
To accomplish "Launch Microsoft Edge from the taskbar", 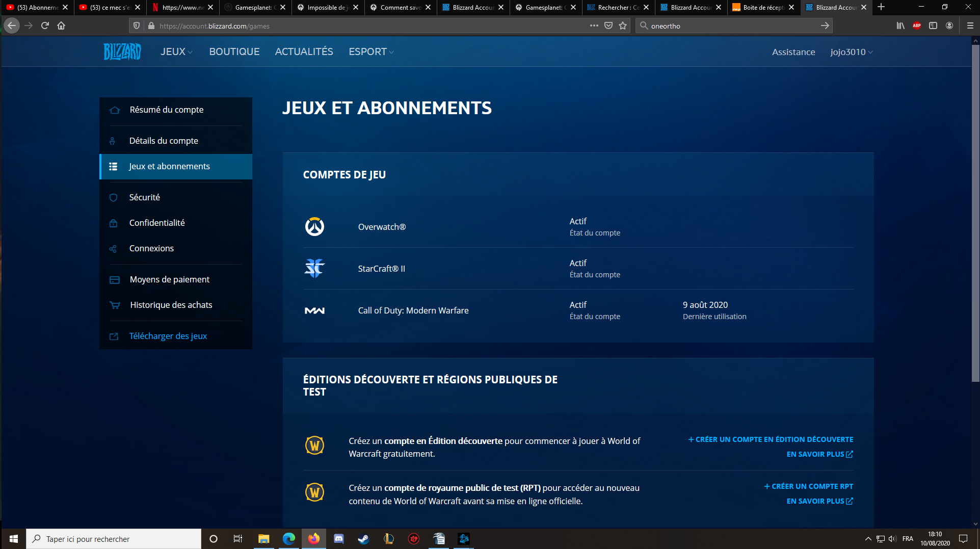I will tap(288, 539).
